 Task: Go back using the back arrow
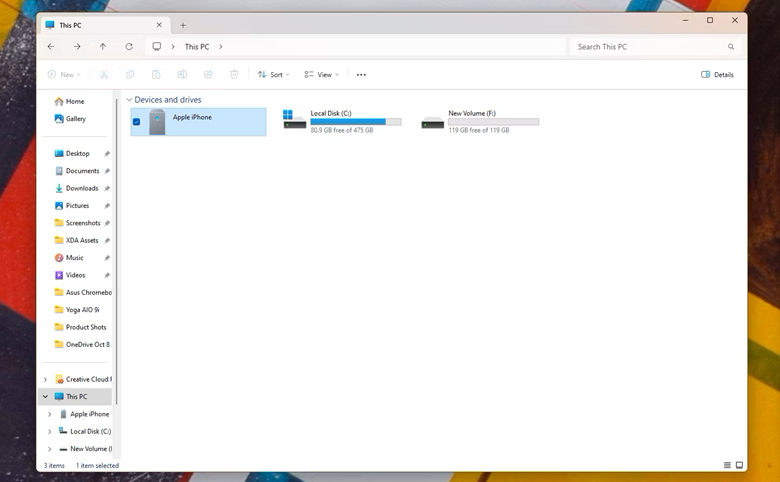(x=51, y=46)
